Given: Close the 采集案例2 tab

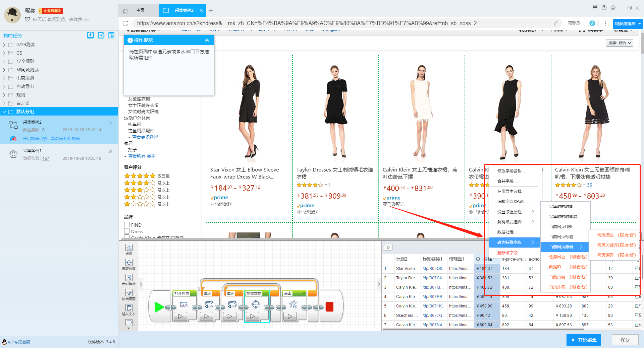Looking at the screenshot, I should click(x=201, y=11).
